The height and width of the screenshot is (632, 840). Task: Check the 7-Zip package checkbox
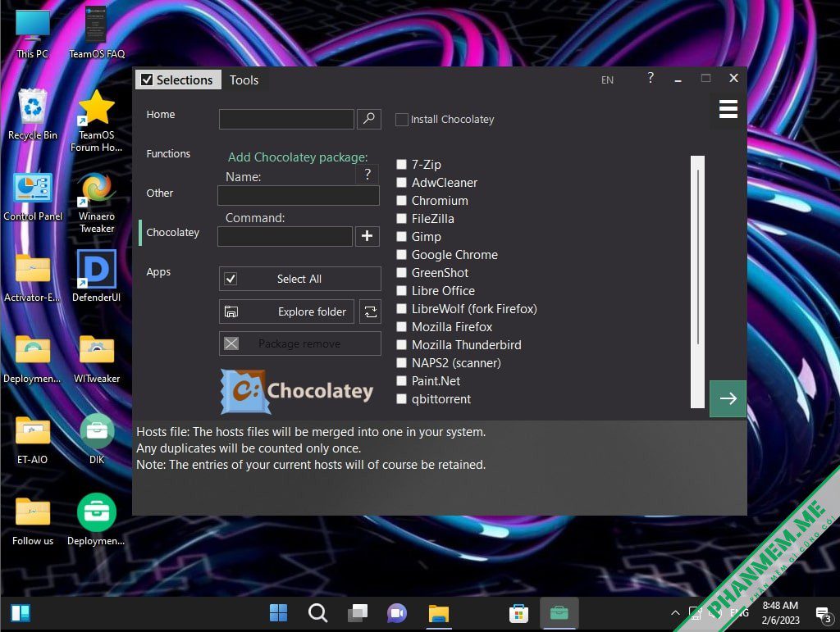[401, 164]
